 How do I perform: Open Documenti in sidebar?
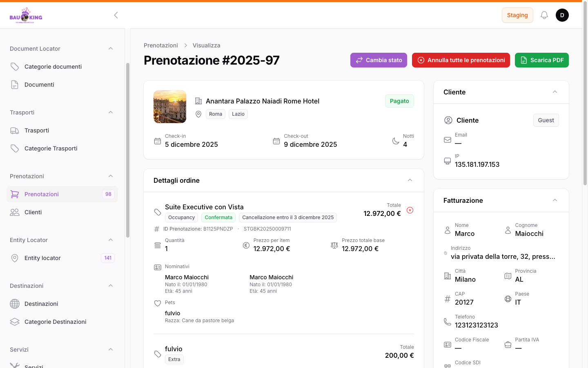click(62, 85)
